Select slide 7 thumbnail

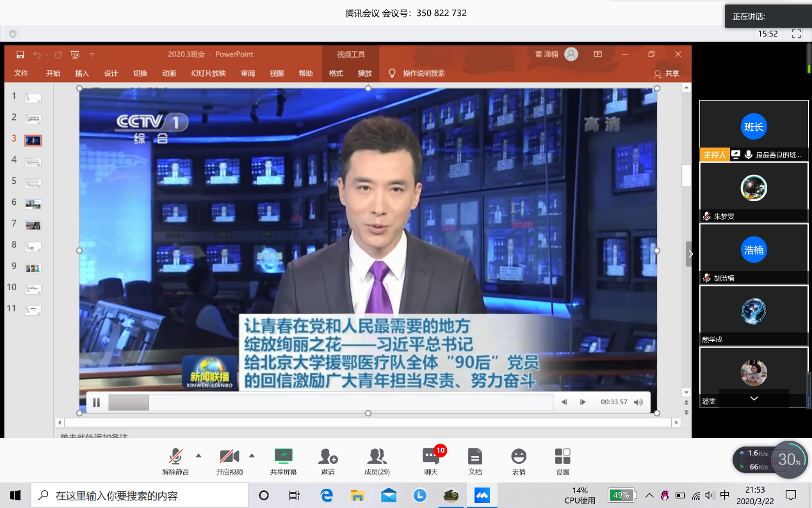[x=33, y=225]
